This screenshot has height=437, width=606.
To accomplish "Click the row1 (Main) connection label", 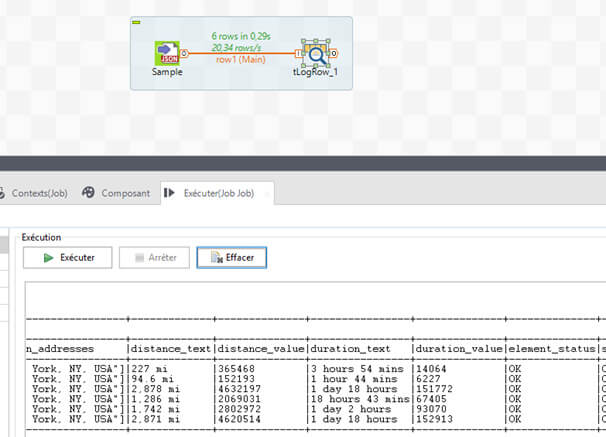I will (x=240, y=60).
